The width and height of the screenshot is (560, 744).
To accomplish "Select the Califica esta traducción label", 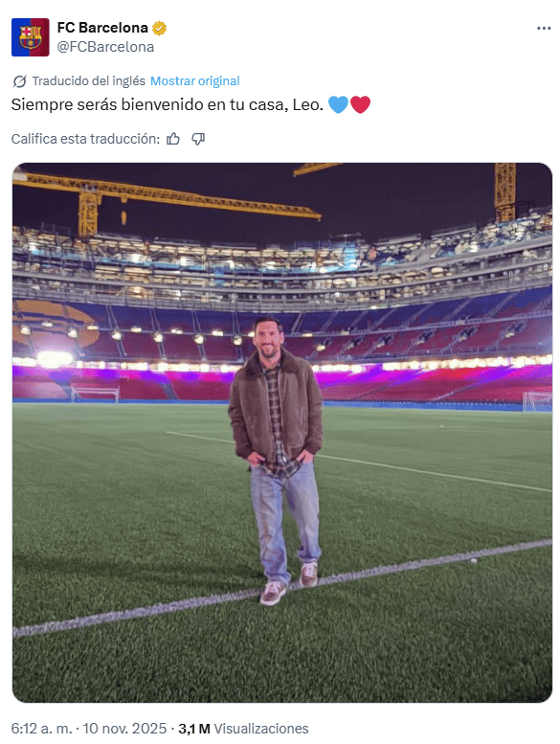I will coord(85,139).
